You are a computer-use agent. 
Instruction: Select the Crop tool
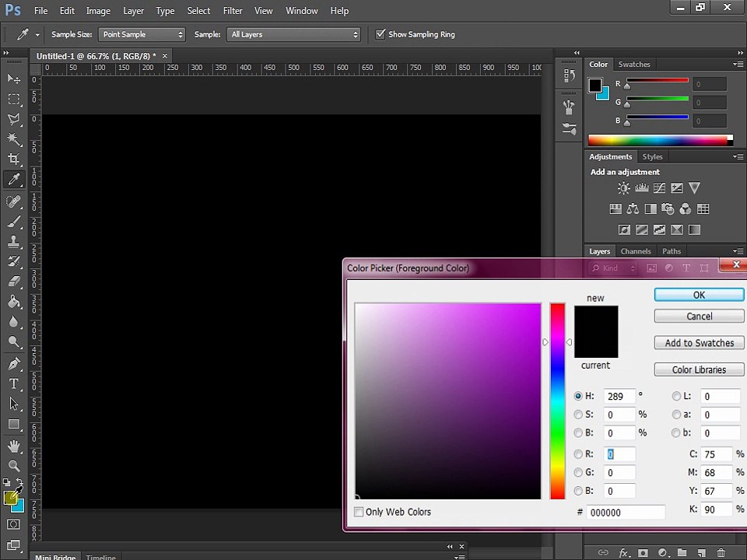coord(14,159)
